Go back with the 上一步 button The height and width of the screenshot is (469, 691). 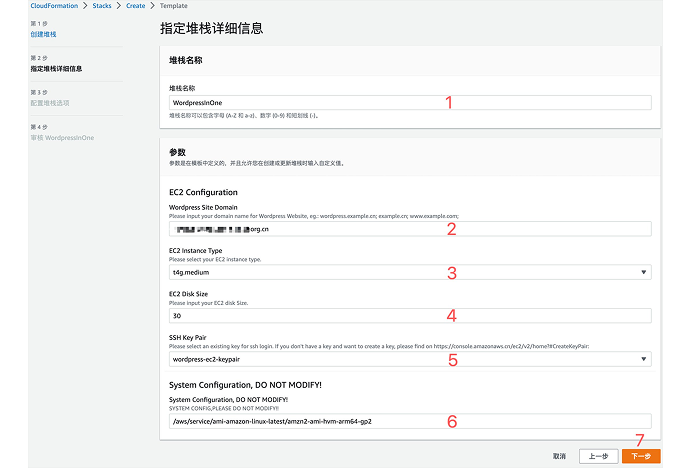click(x=597, y=456)
